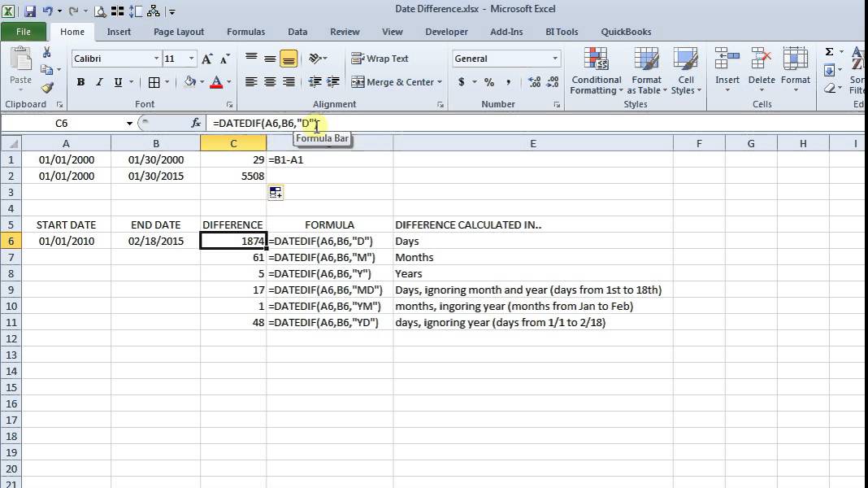868x488 pixels.
Task: Click the Paste clipboard icon
Action: tap(21, 59)
